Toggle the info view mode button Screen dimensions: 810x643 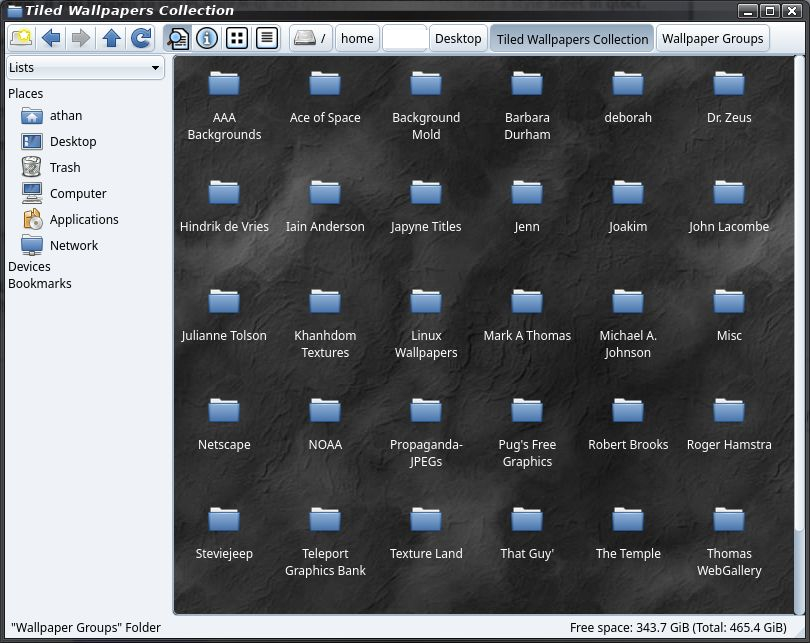coord(207,38)
